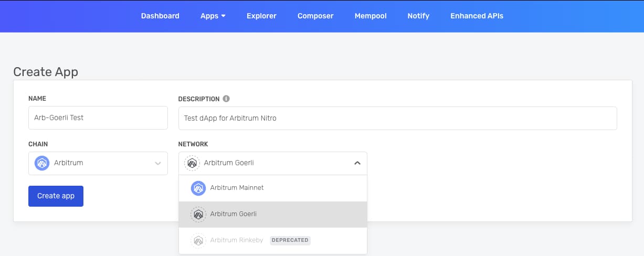Click the Arbitrum Goerli icon in Network field

192,163
